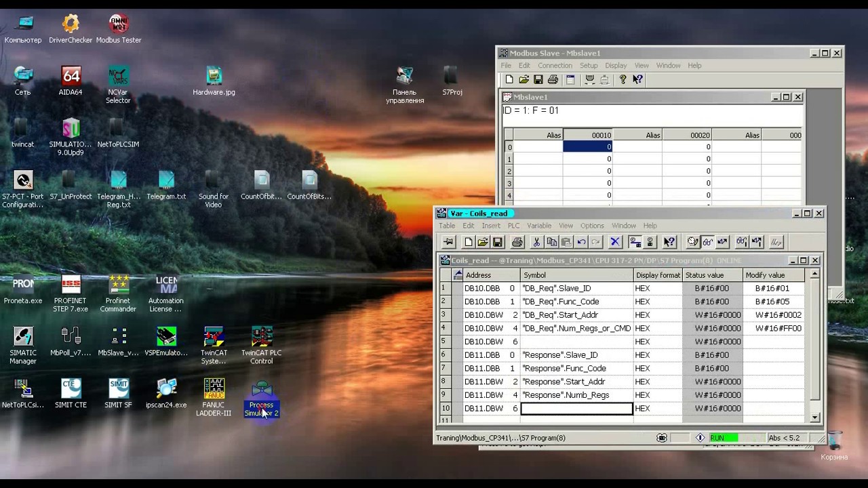Open the Variable menu in Var window
This screenshot has height=488, width=868.
[539, 226]
